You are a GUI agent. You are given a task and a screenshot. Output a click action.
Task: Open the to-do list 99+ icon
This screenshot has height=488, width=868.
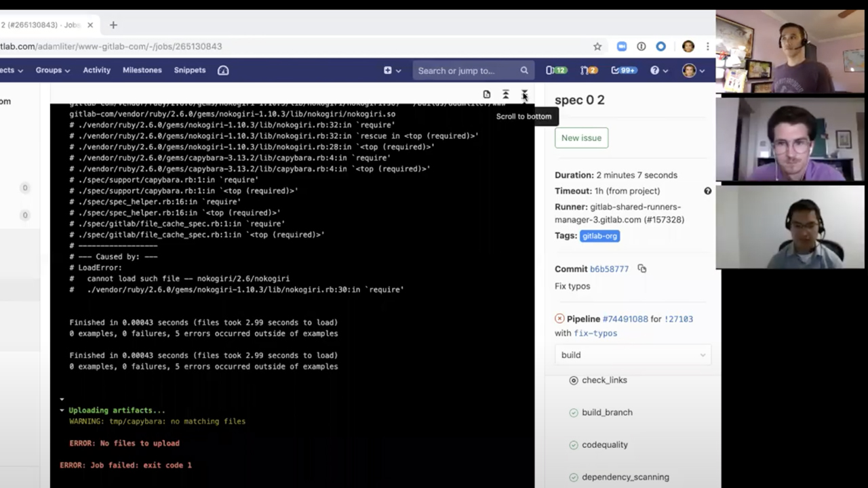623,70
